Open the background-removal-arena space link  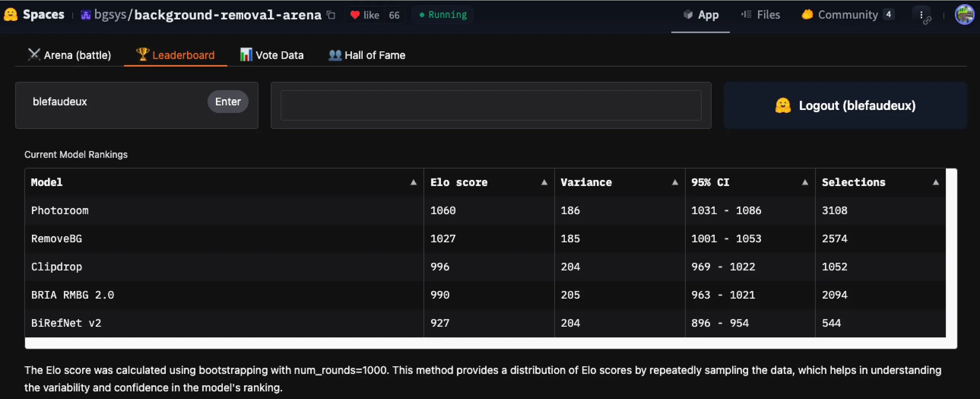(228, 15)
